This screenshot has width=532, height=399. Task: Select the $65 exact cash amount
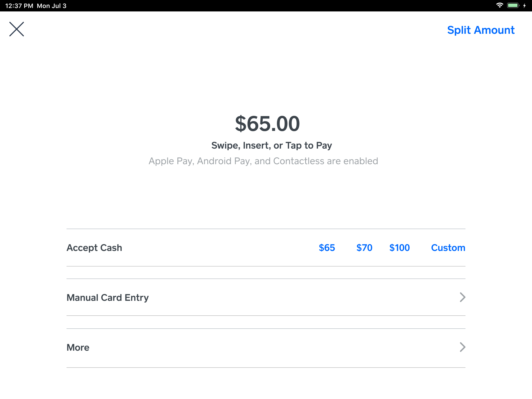[327, 248]
